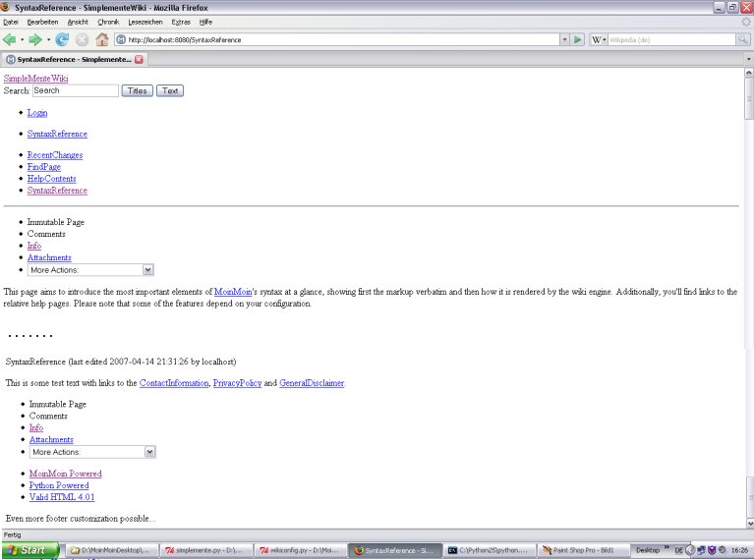Open the Windows Start menu
This screenshot has width=754, height=560.
coord(30,550)
